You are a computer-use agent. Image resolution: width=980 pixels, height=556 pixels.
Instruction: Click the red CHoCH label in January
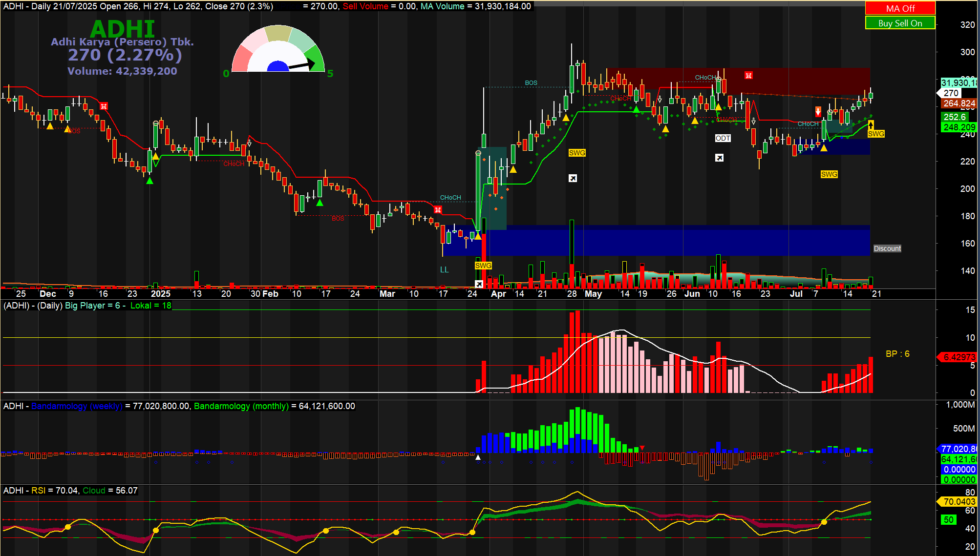pos(234,164)
